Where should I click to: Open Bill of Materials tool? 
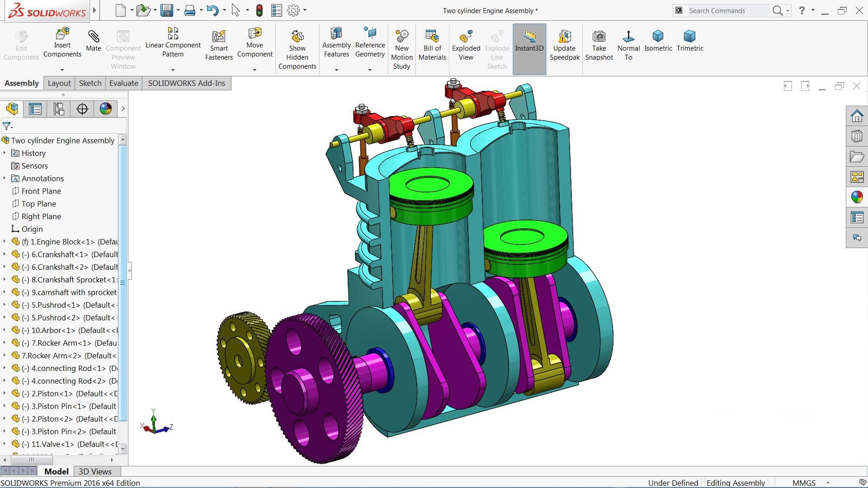pos(432,45)
